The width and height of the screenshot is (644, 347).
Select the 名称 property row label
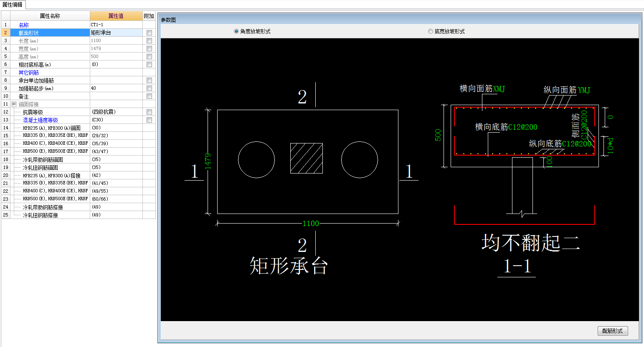[24, 25]
